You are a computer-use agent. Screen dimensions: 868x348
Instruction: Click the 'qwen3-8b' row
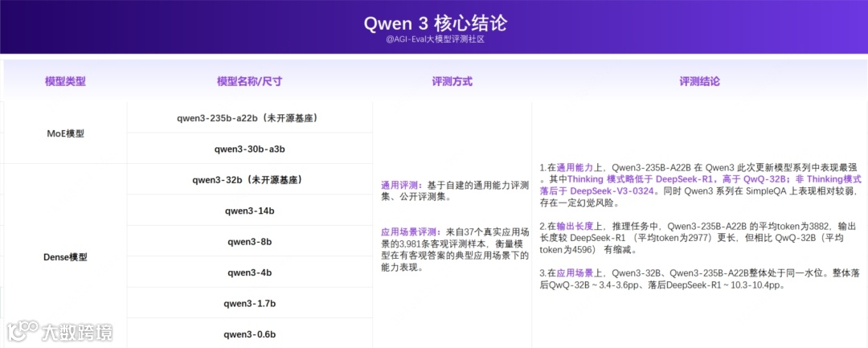click(250, 242)
